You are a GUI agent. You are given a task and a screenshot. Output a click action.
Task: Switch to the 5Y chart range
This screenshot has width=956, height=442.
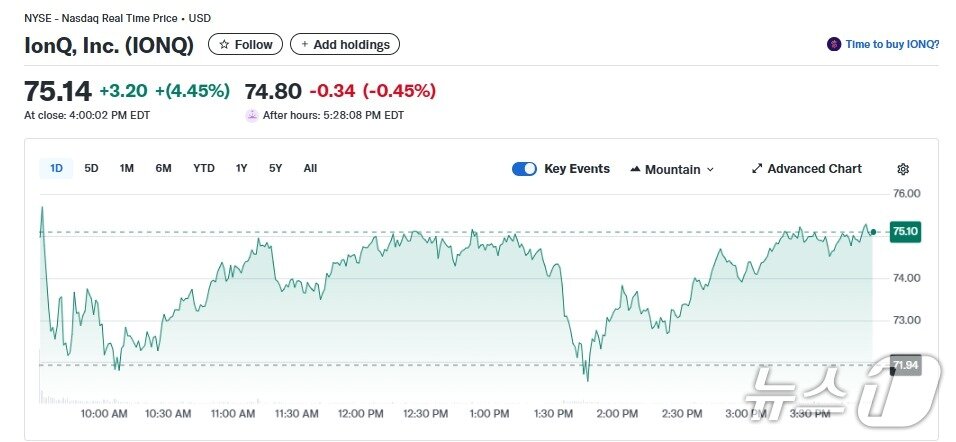coord(275,168)
